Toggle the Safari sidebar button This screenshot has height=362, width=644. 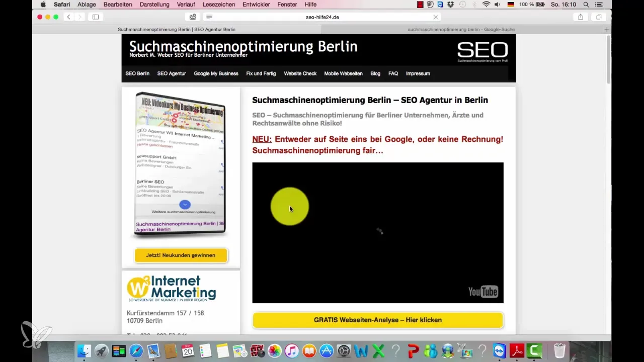tap(95, 17)
